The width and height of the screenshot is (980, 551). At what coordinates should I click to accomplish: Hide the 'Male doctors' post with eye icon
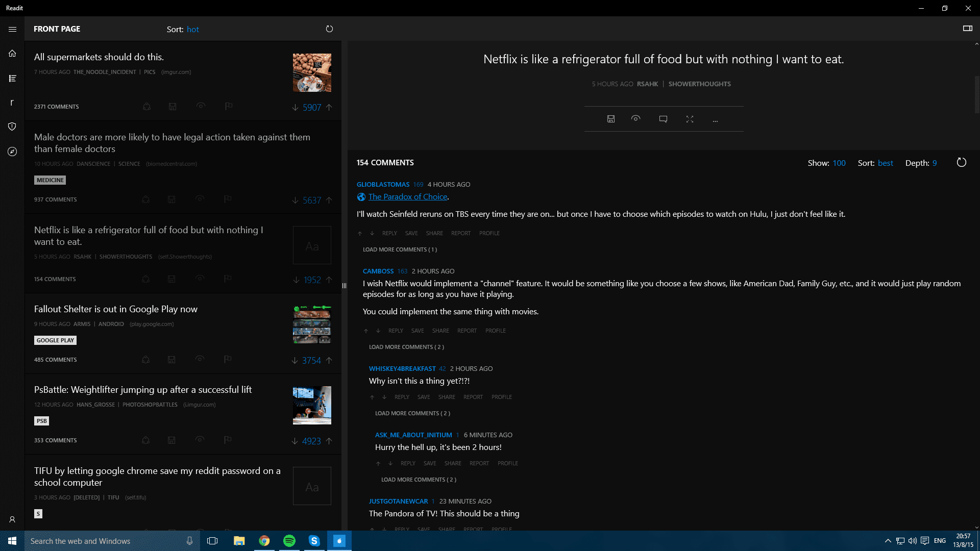coord(200,198)
